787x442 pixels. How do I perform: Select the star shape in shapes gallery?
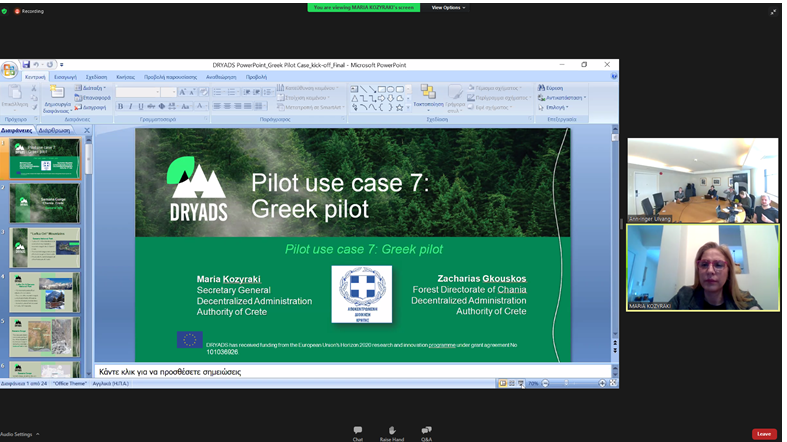click(x=400, y=107)
